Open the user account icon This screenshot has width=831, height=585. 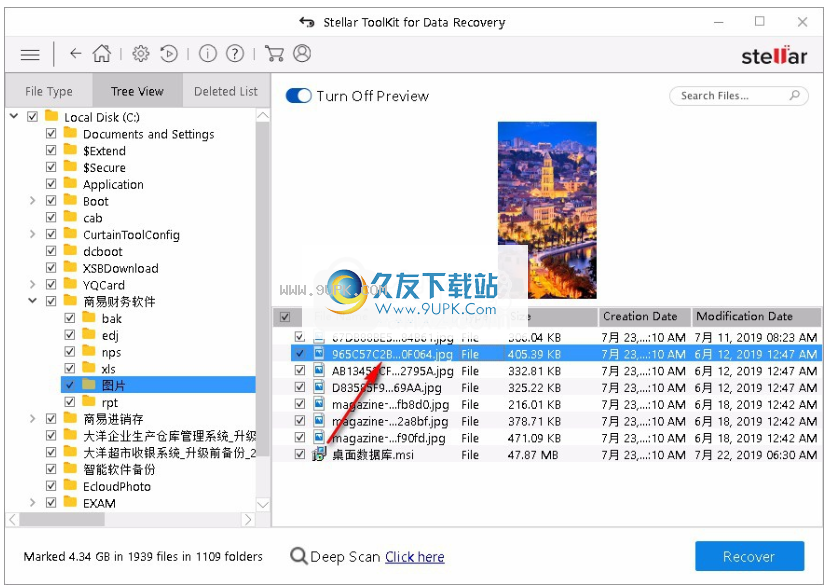tap(302, 54)
